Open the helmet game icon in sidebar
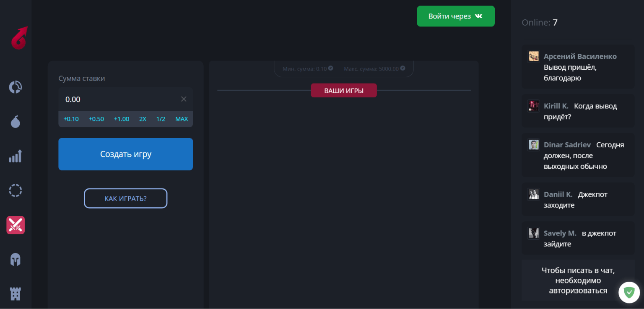 [16, 259]
